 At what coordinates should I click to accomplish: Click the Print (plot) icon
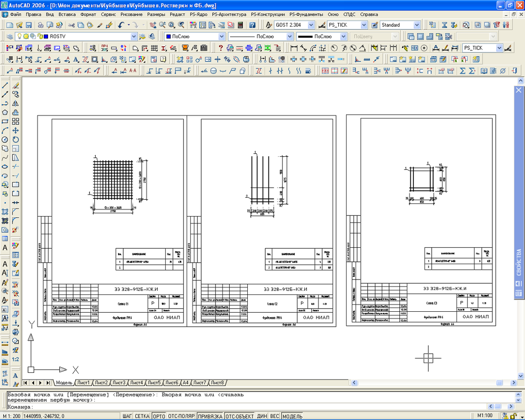click(x=41, y=25)
